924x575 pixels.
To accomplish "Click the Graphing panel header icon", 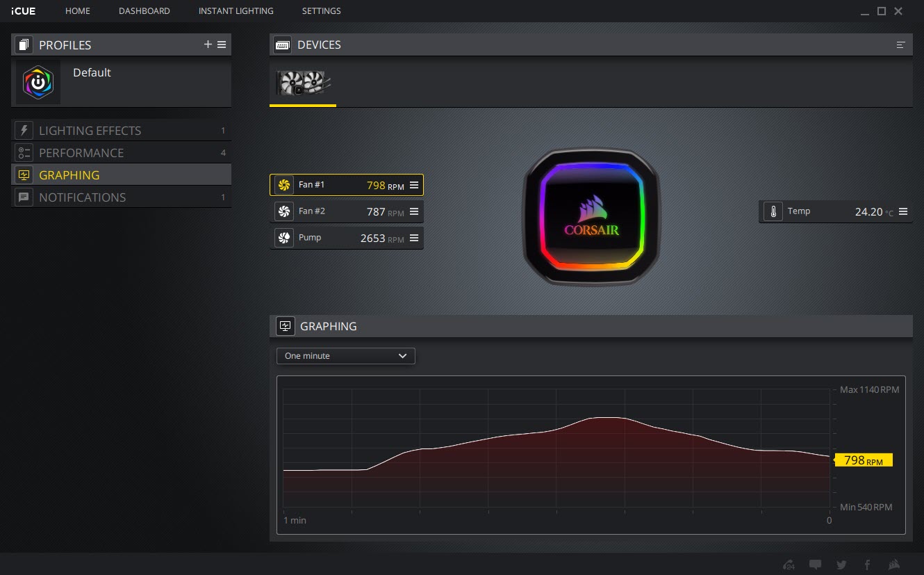I will coord(286,326).
